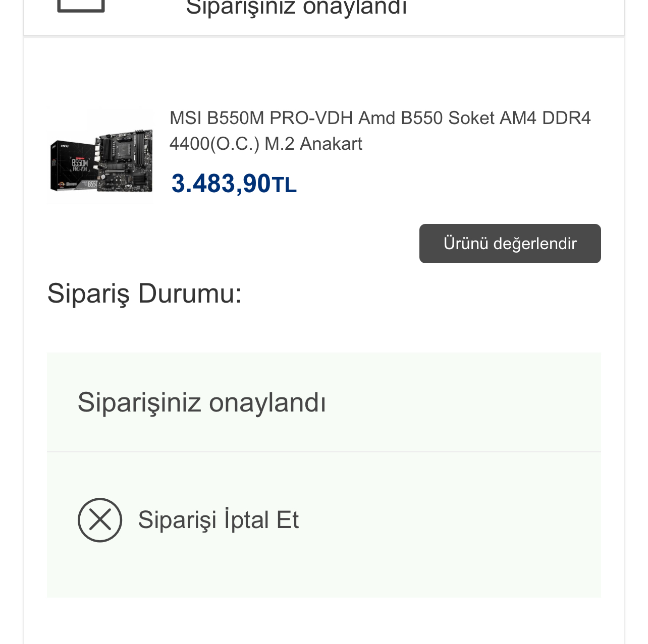Click the circled X cancel icon
The image size is (648, 644).
[100, 520]
